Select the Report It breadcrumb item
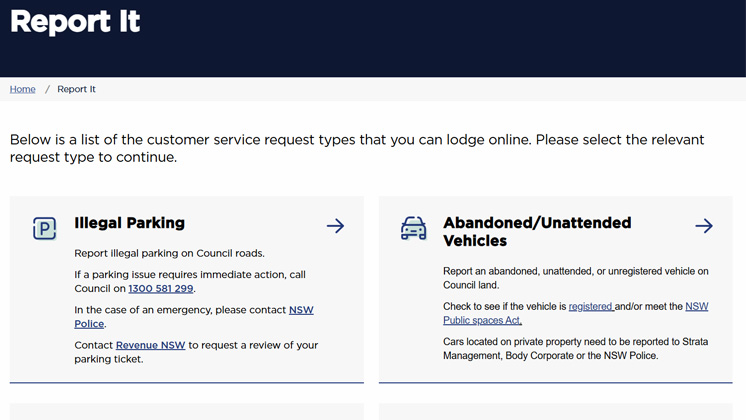Screen dimensions: 746x420 [x=76, y=89]
